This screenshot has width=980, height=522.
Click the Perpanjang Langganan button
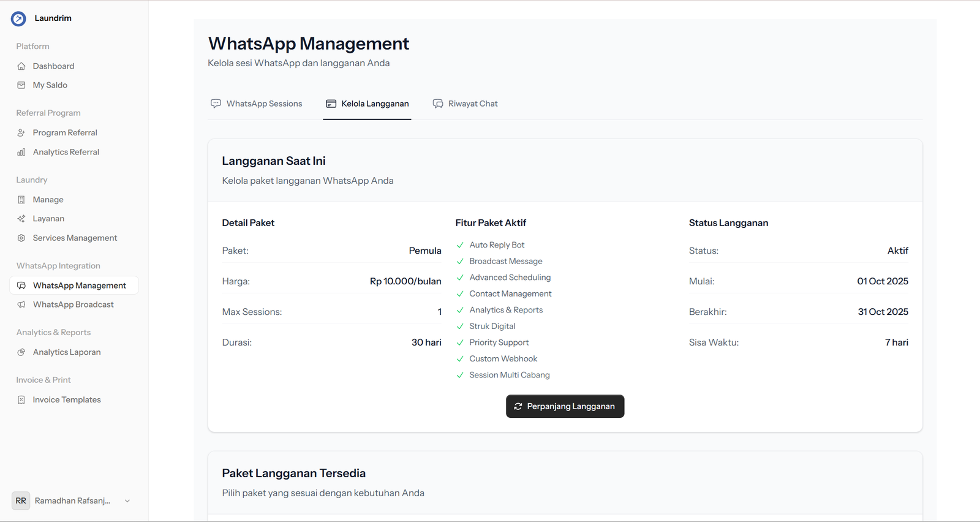(x=565, y=406)
